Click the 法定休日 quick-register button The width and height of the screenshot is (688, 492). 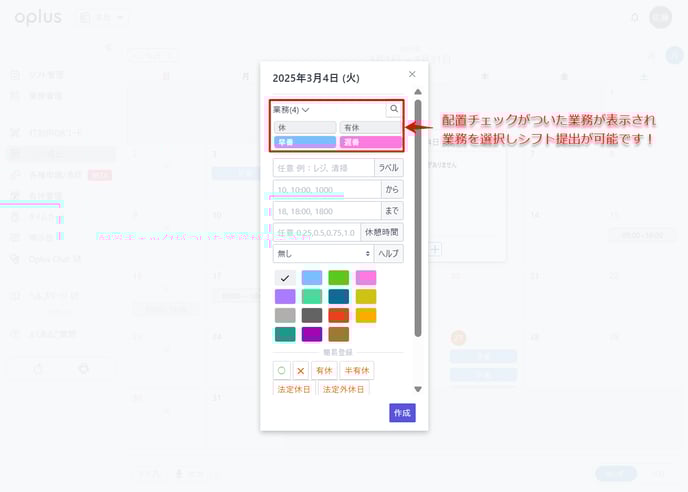click(x=295, y=390)
